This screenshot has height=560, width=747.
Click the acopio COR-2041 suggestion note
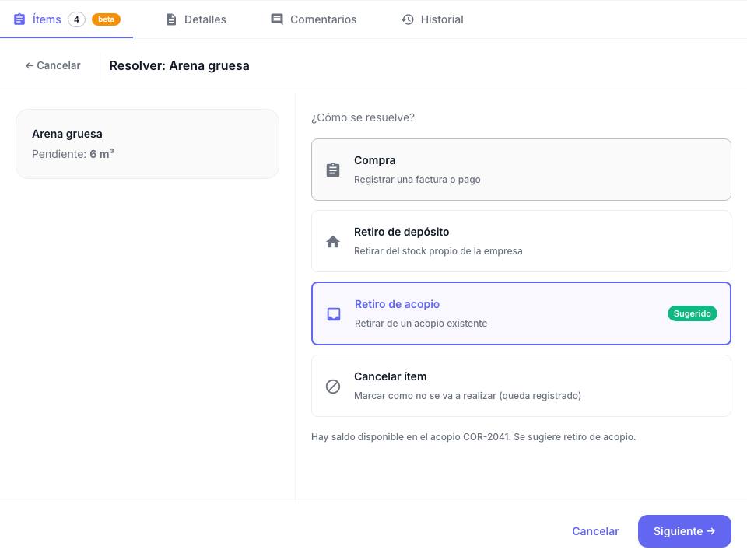coord(473,436)
